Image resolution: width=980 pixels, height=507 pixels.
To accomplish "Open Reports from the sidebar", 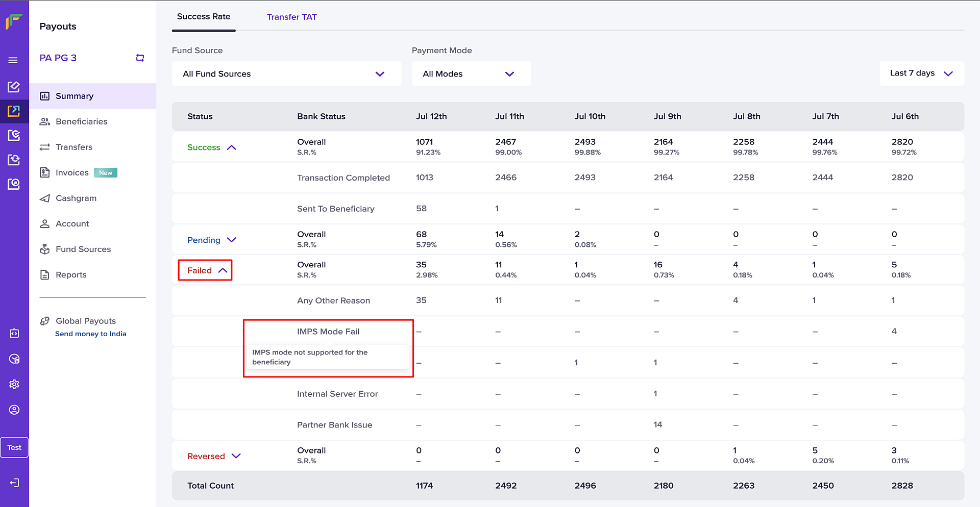I will tap(71, 274).
